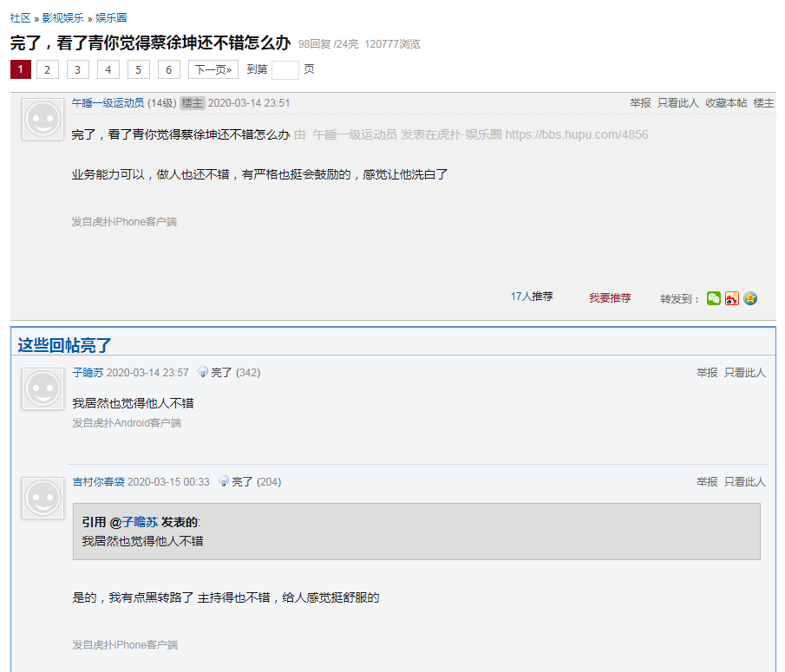Screen dimensions: 785x672
Task: Click 只看此人 on 子瞻苏's reply
Action: click(x=745, y=373)
